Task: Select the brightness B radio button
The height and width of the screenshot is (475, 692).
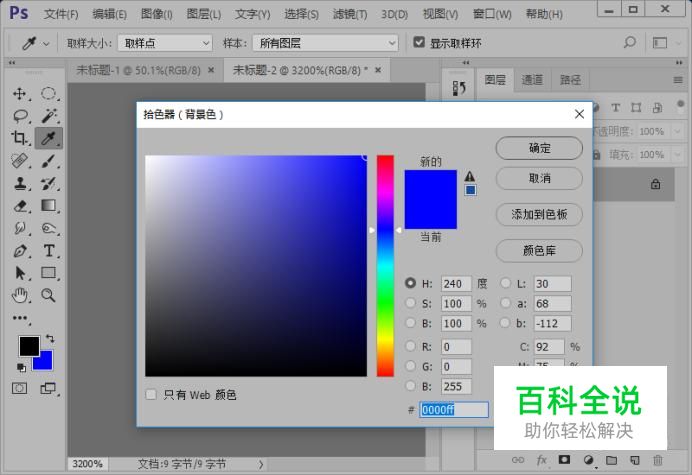Action: click(410, 323)
